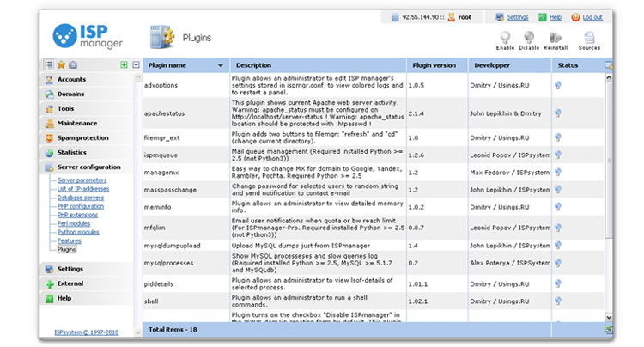
Task: Select Plugins item in sidebar tree
Action: [66, 249]
